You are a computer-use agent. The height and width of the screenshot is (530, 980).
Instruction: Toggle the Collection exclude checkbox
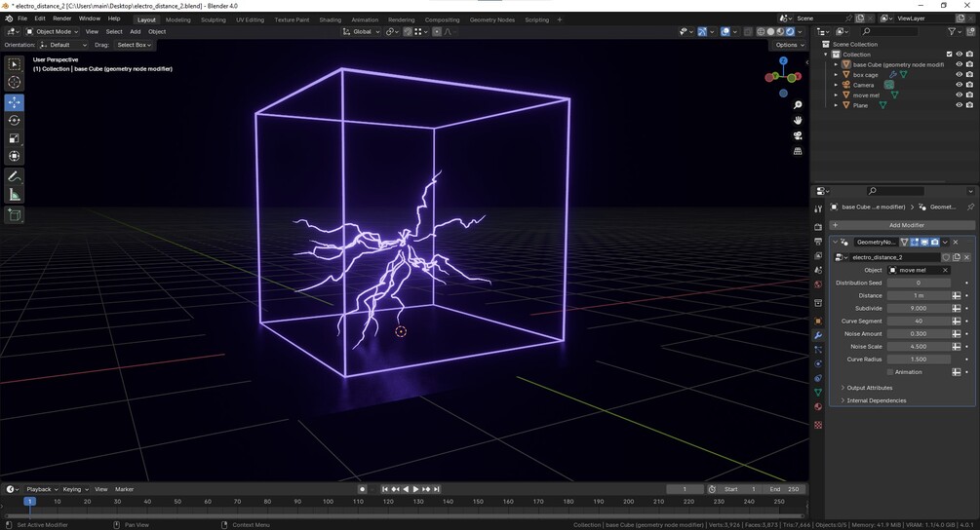pyautogui.click(x=950, y=55)
